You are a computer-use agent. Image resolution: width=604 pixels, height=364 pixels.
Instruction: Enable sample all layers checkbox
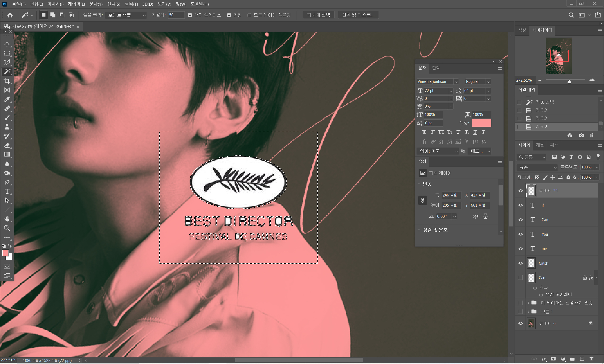point(249,15)
